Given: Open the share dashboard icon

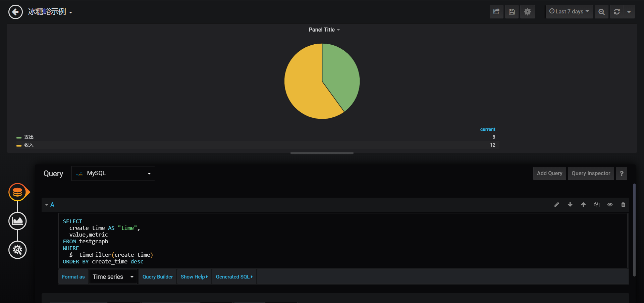Looking at the screenshot, I should coord(496,12).
